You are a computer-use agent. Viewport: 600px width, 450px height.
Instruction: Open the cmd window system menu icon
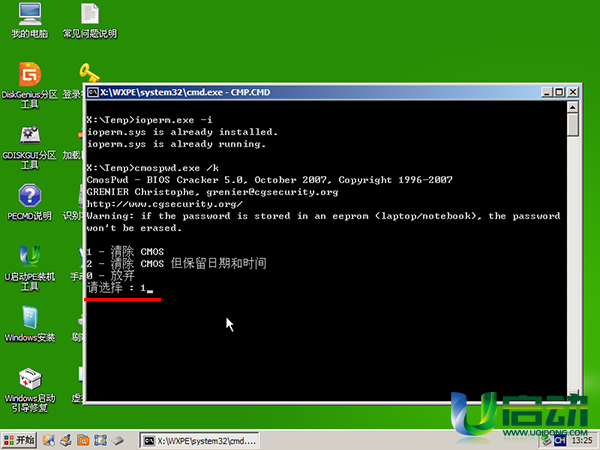click(93, 92)
